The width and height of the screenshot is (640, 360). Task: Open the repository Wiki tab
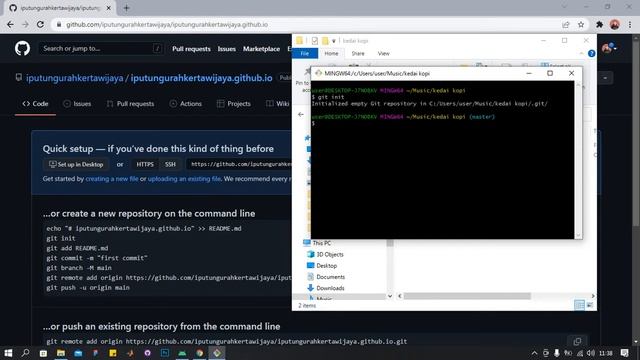click(278, 104)
